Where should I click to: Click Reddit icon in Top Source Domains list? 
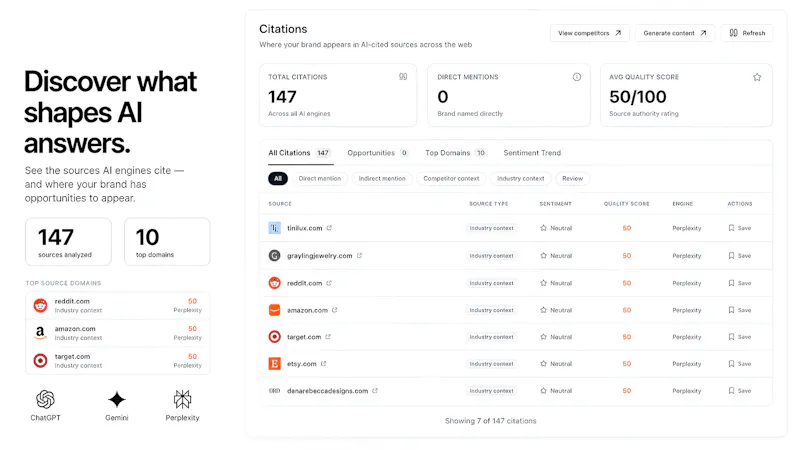(40, 306)
